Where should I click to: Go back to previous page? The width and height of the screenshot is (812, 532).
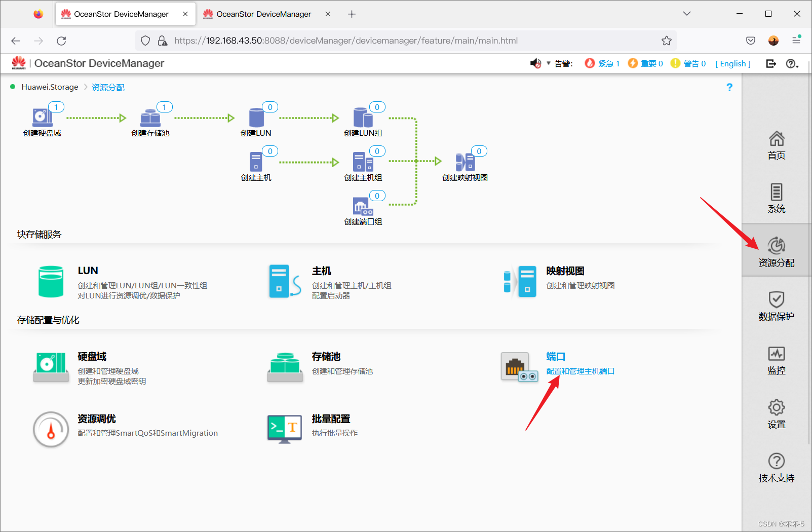pyautogui.click(x=16, y=41)
